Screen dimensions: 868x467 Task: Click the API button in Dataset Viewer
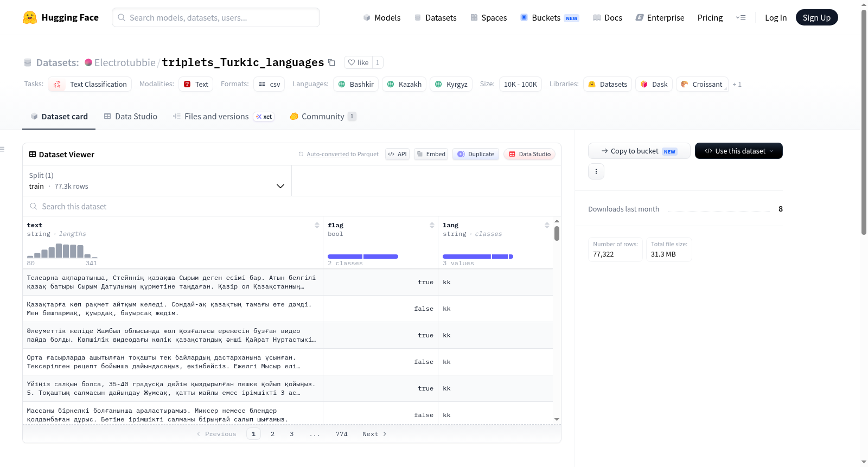click(397, 154)
